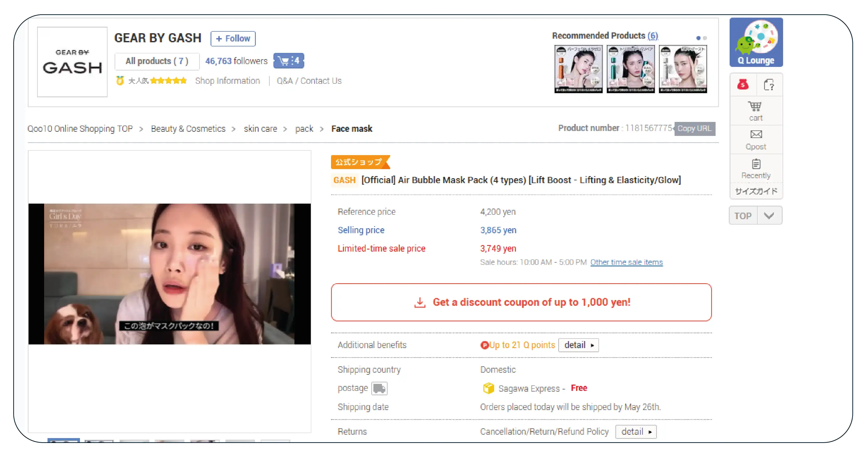Click the coupon download arrow icon
The width and height of the screenshot is (868, 457).
point(420,302)
